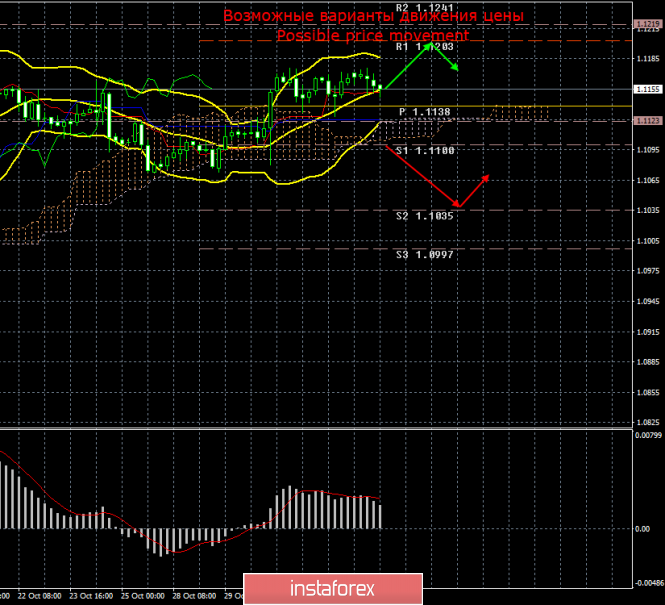The width and height of the screenshot is (665, 605).
Task: Click the R2 1.1241 resistance label
Action: point(425,8)
